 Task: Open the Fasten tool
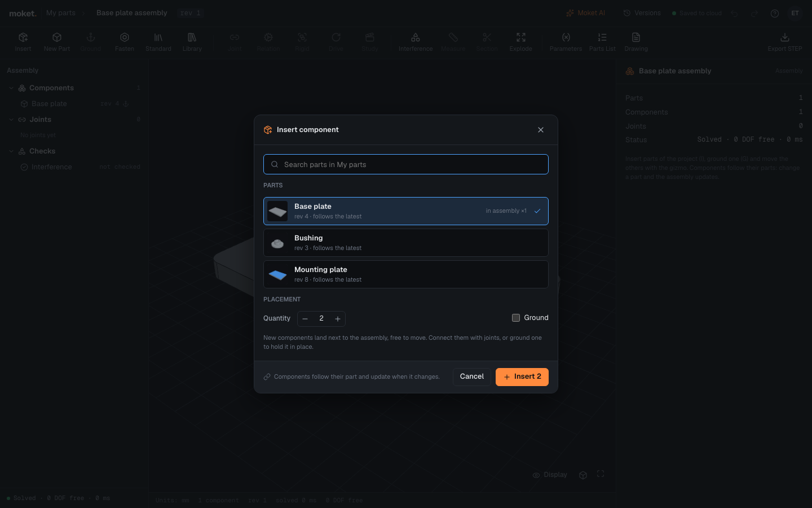(x=125, y=42)
